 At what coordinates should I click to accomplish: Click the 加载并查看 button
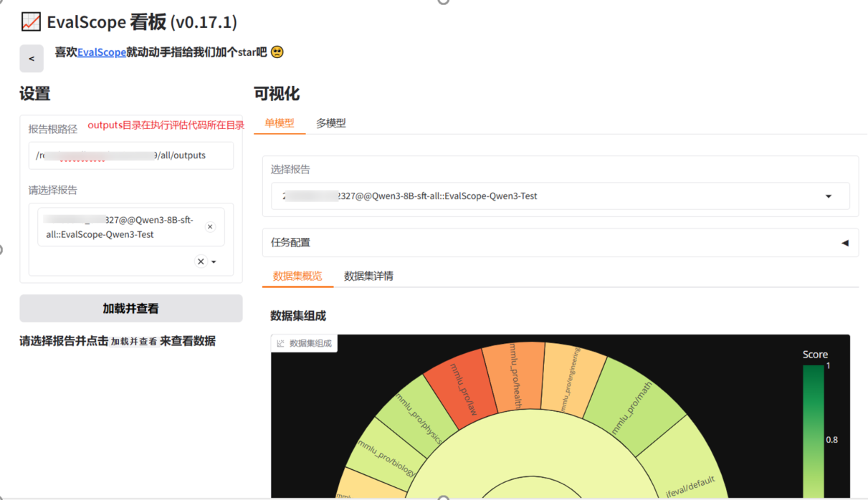131,309
